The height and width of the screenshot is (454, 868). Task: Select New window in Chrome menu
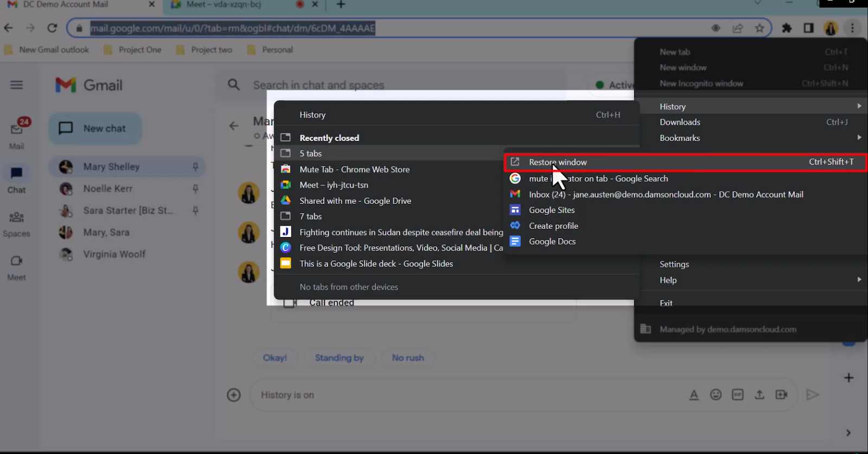(751, 68)
